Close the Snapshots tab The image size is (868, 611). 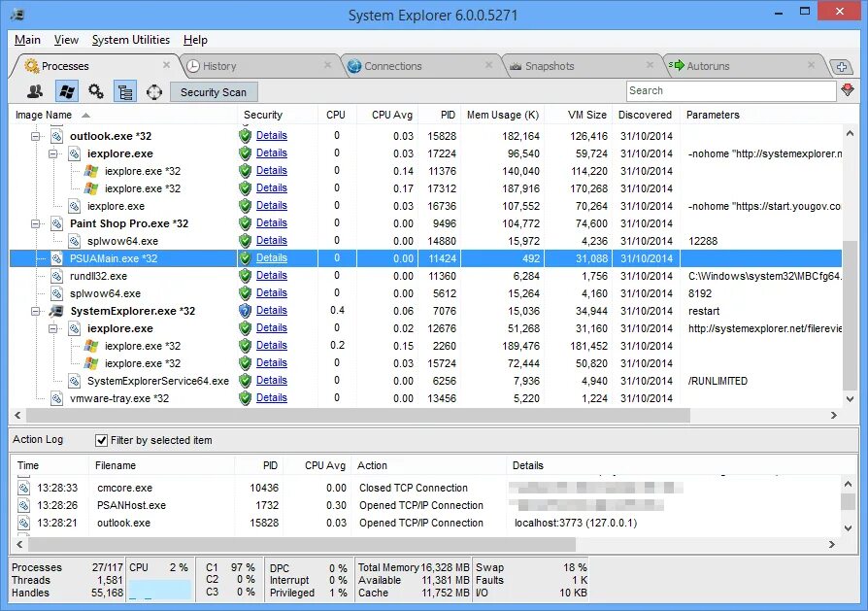(650, 65)
